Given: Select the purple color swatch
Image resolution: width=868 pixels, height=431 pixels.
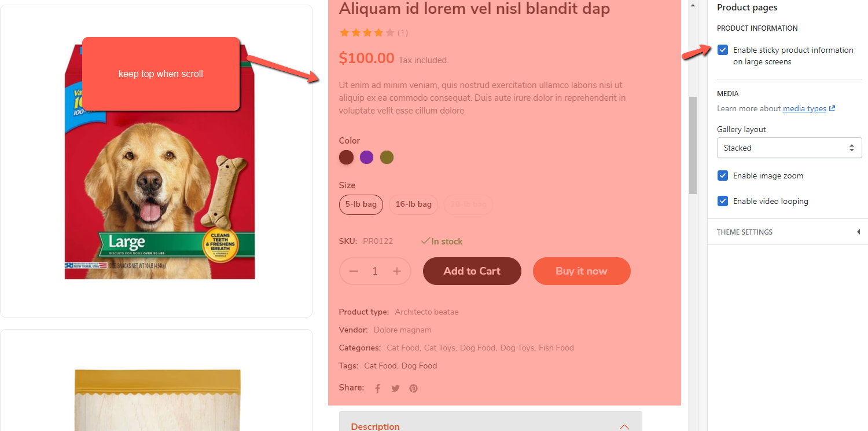Looking at the screenshot, I should coord(366,157).
